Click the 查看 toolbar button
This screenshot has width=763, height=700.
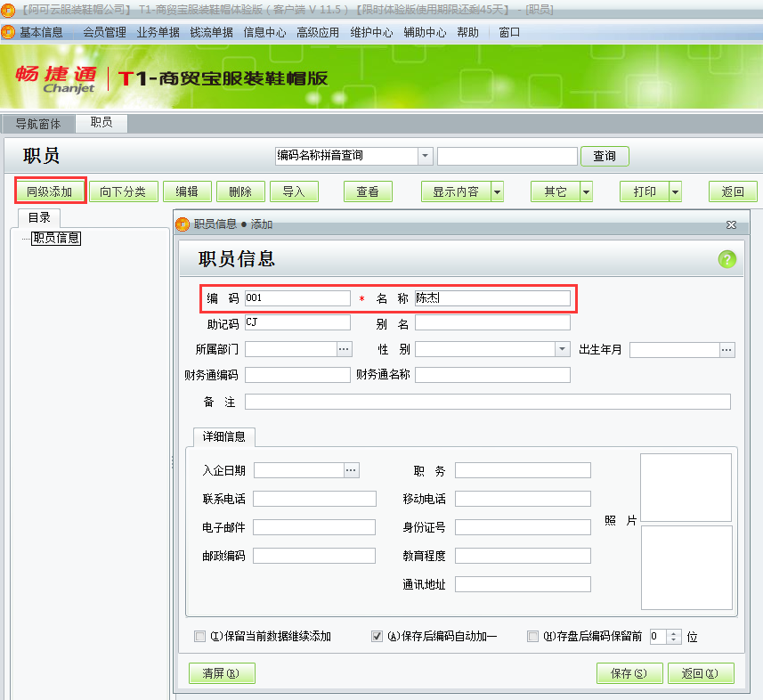368,191
